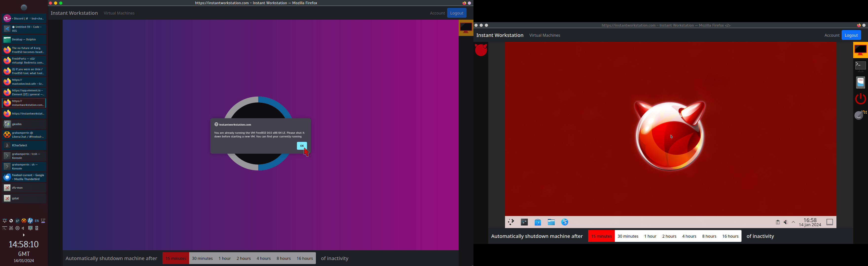
Task: Click the bomb icon below the power icon
Action: 860,115
